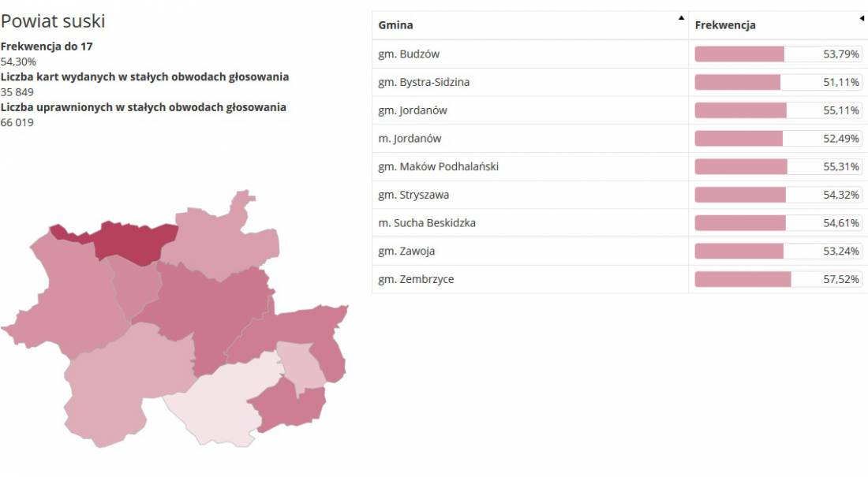Click the 53,24% frekwencja bar
868x477 pixels.
click(778, 252)
